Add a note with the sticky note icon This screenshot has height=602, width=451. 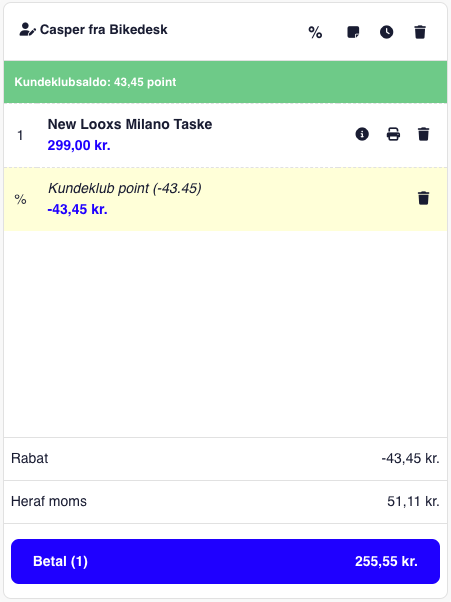[353, 32]
